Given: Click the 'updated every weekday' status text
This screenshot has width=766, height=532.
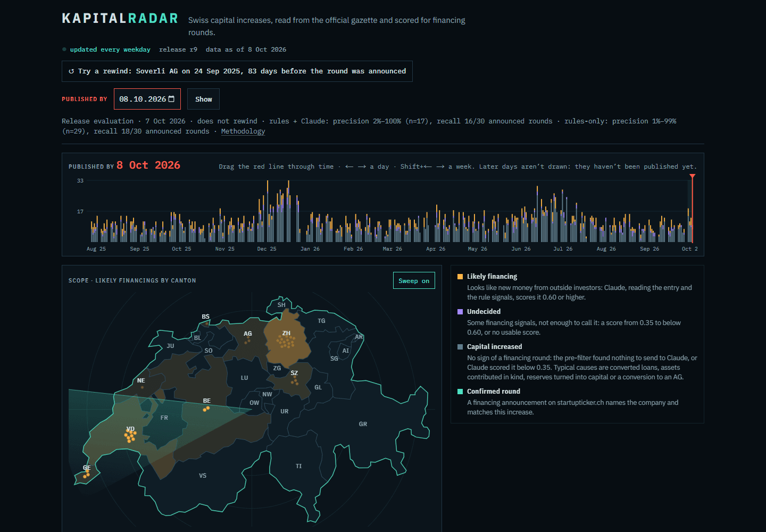Looking at the screenshot, I should point(110,49).
